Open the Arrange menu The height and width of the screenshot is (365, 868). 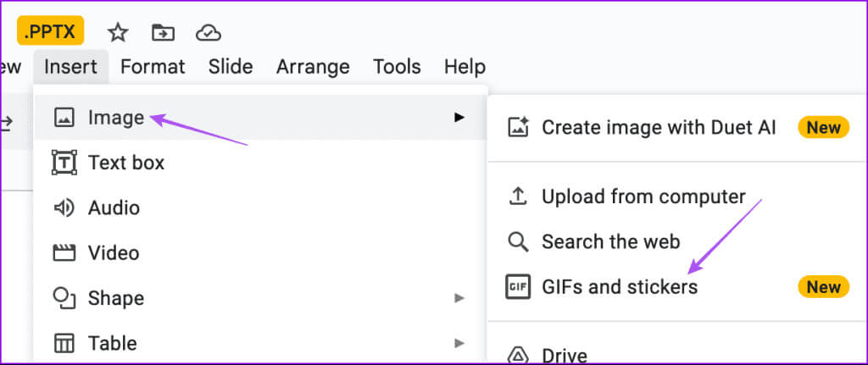(313, 66)
